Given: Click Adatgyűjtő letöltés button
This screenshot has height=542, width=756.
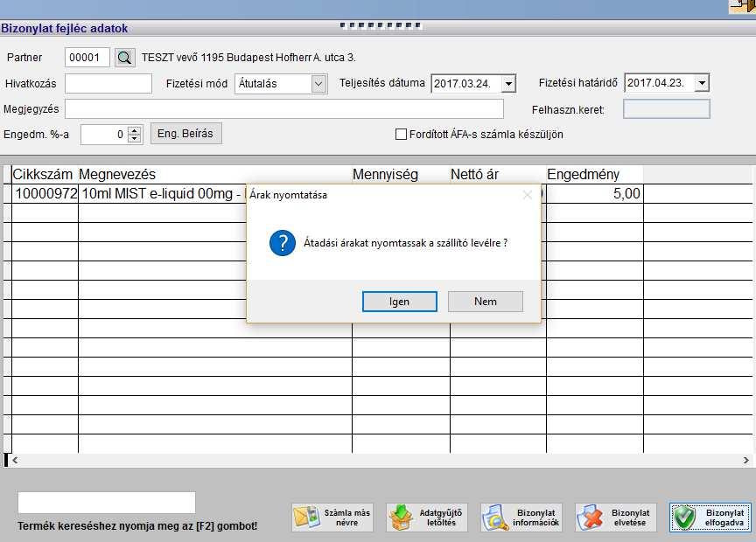Looking at the screenshot, I should click(x=427, y=518).
